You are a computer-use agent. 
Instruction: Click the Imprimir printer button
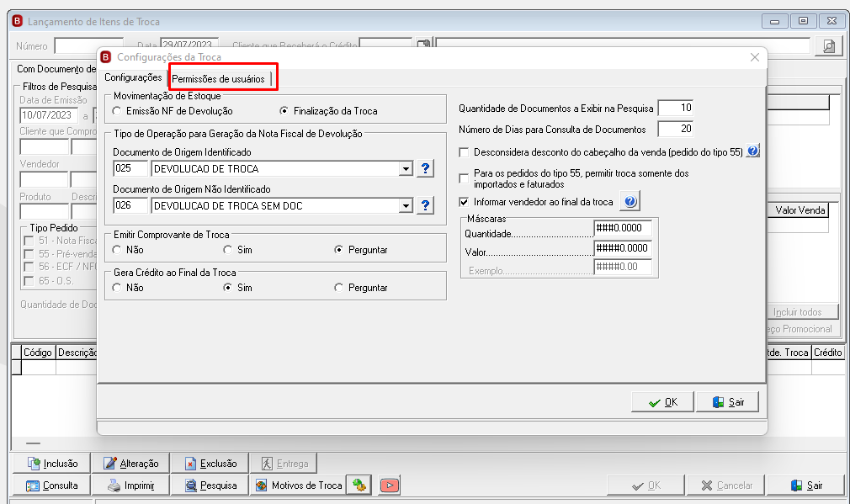pyautogui.click(x=131, y=485)
